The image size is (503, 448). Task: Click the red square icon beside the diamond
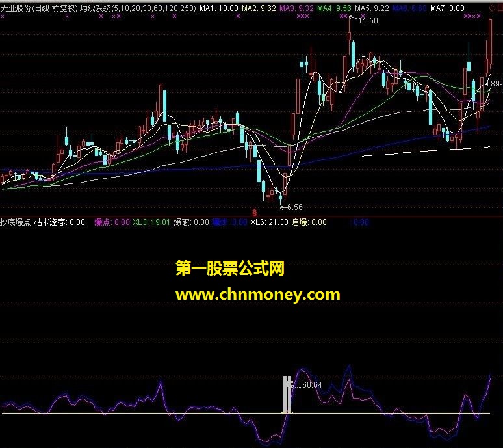coord(500,8)
